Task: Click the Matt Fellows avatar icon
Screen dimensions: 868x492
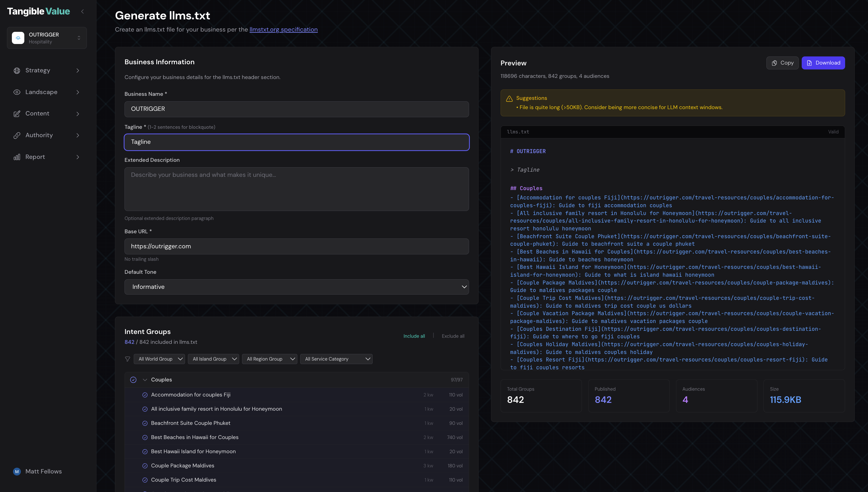Action: 17,471
